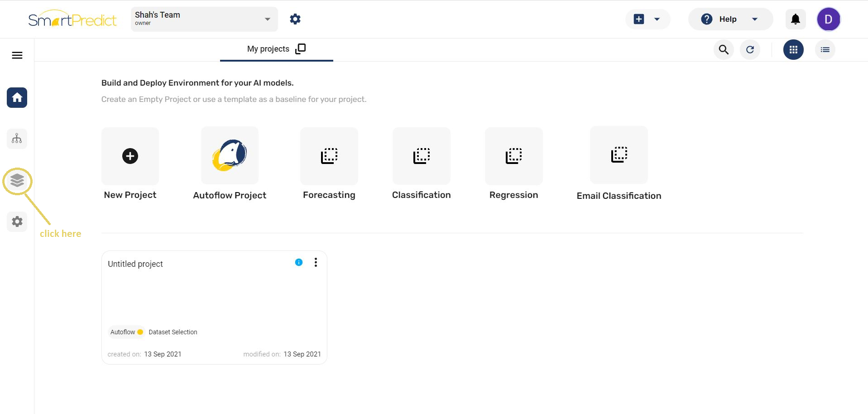
Task: Choose the Email Classification template icon
Action: (x=619, y=155)
